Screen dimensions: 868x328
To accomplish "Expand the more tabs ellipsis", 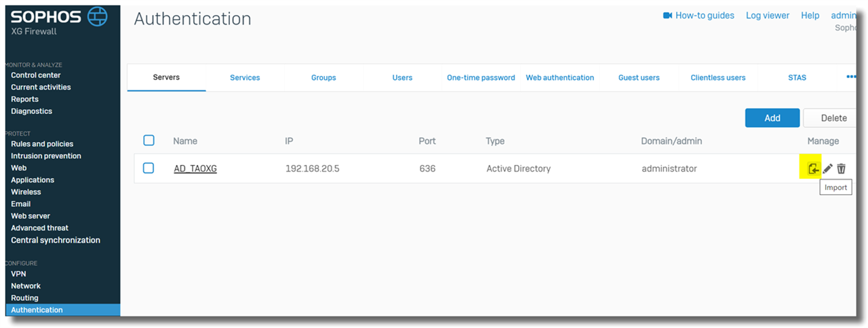I will click(x=851, y=77).
